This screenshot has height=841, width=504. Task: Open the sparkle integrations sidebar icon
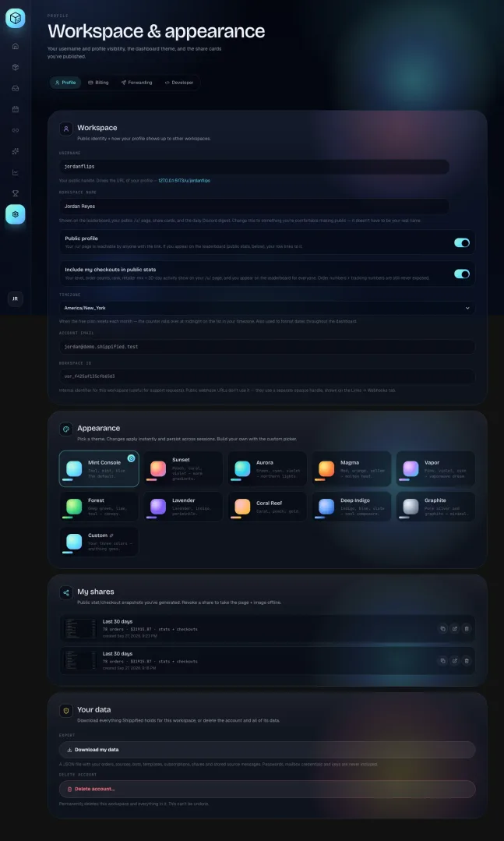tap(15, 151)
